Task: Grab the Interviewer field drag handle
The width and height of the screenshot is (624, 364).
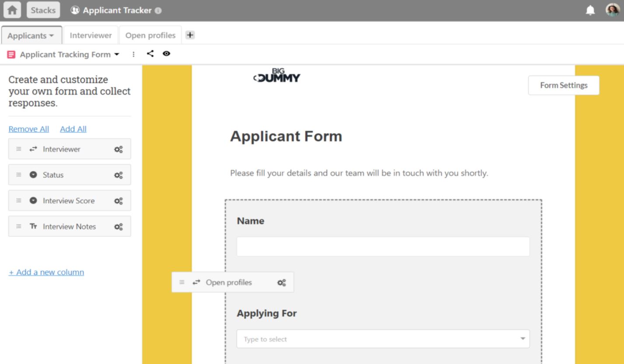Action: point(19,149)
